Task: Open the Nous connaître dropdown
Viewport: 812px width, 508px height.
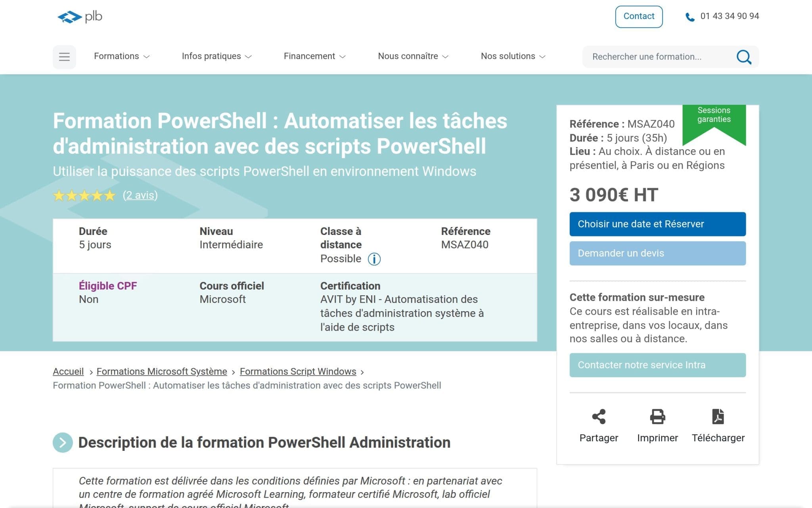Action: tap(413, 56)
